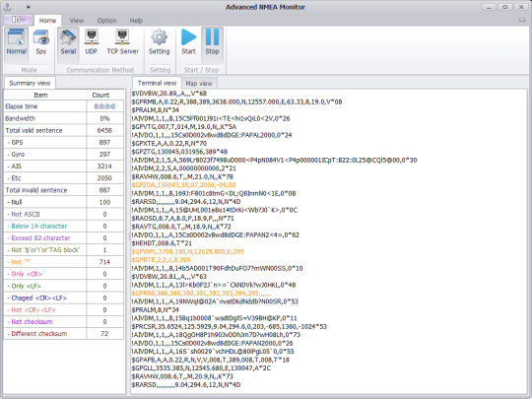532x399 pixels.
Task: Switch to Spy mode
Action: click(41, 42)
